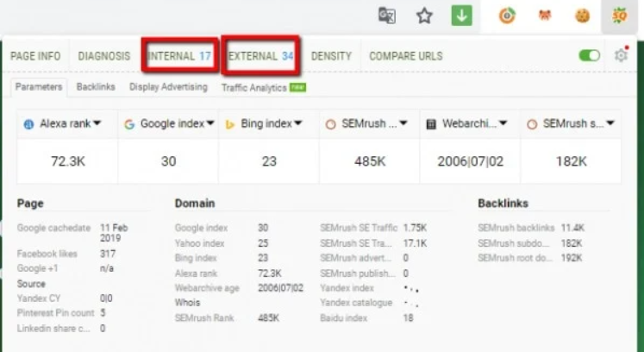The width and height of the screenshot is (644, 352).
Task: Click the Google Translate icon in the address bar
Action: (x=387, y=16)
